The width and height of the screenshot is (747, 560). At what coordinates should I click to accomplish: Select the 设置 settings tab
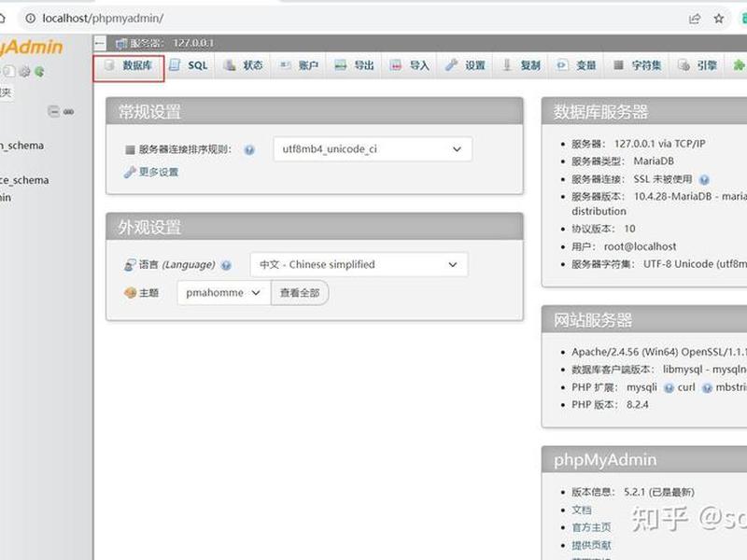465,65
